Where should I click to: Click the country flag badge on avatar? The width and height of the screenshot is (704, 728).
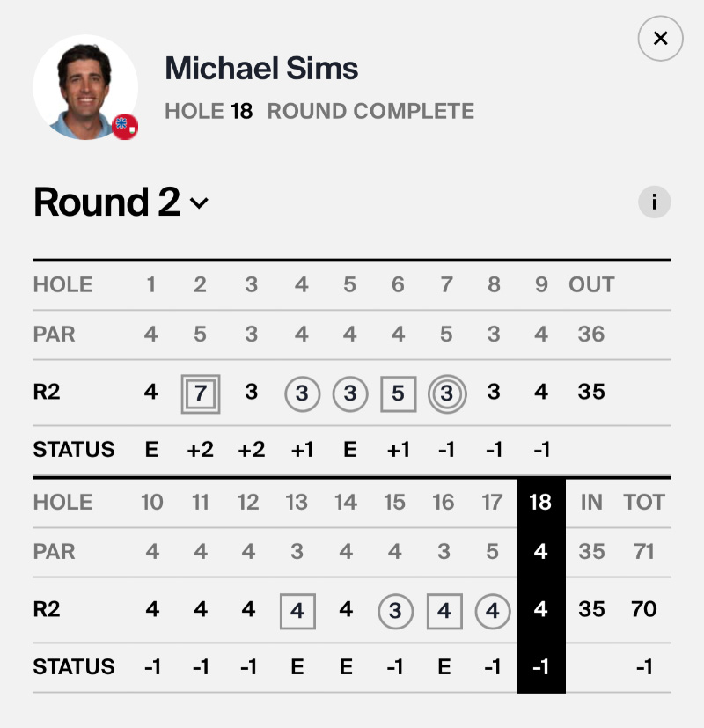pos(125,127)
